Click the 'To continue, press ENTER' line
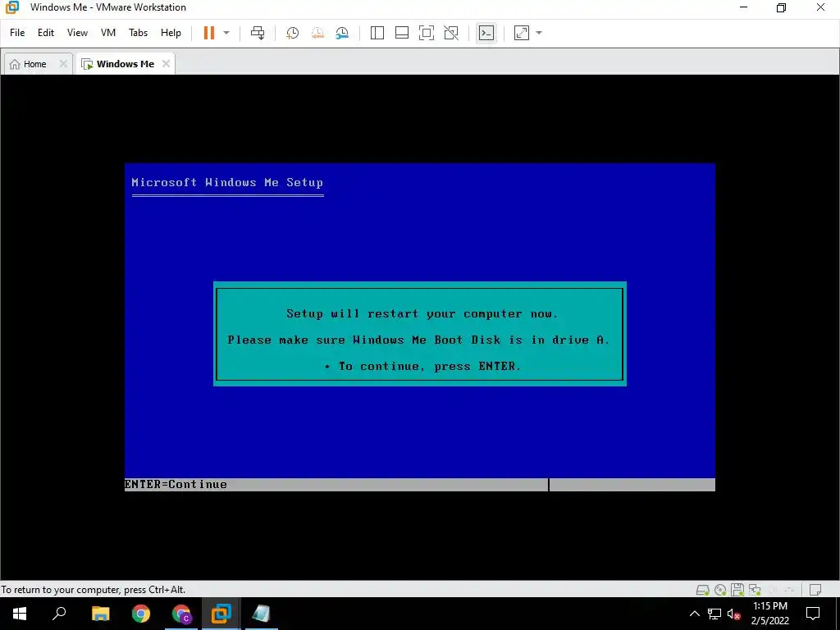840x630 pixels. click(422, 367)
